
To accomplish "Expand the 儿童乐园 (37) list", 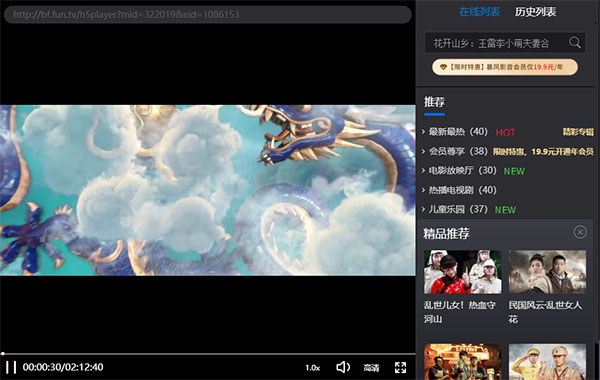I will (454, 210).
